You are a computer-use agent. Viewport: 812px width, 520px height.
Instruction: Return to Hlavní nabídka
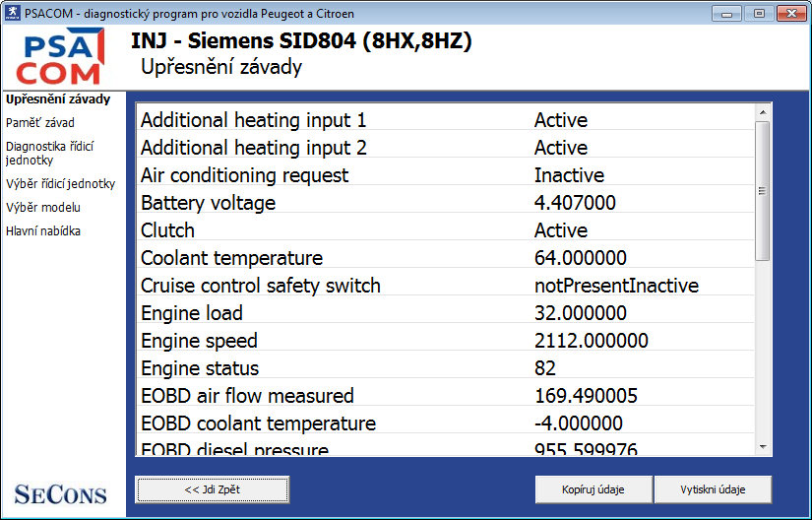(43, 231)
